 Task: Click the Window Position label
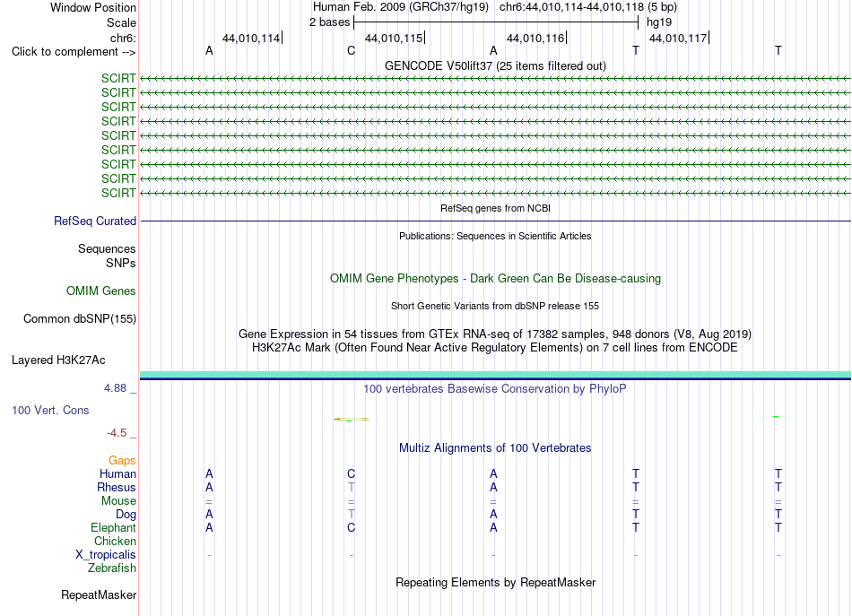click(93, 7)
